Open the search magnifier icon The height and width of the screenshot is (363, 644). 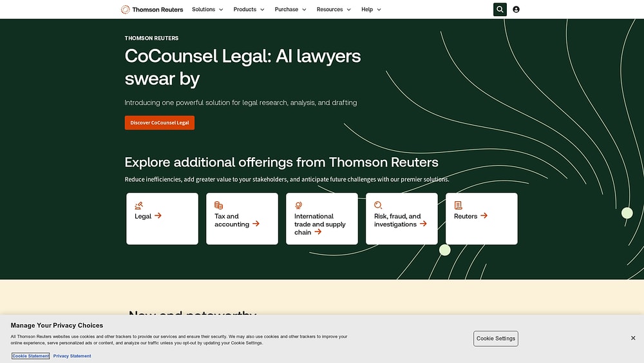500,10
